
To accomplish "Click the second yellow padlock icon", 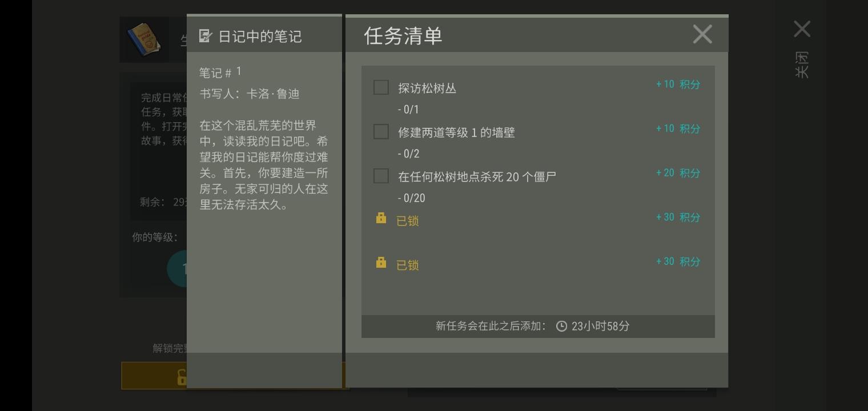I will [381, 262].
